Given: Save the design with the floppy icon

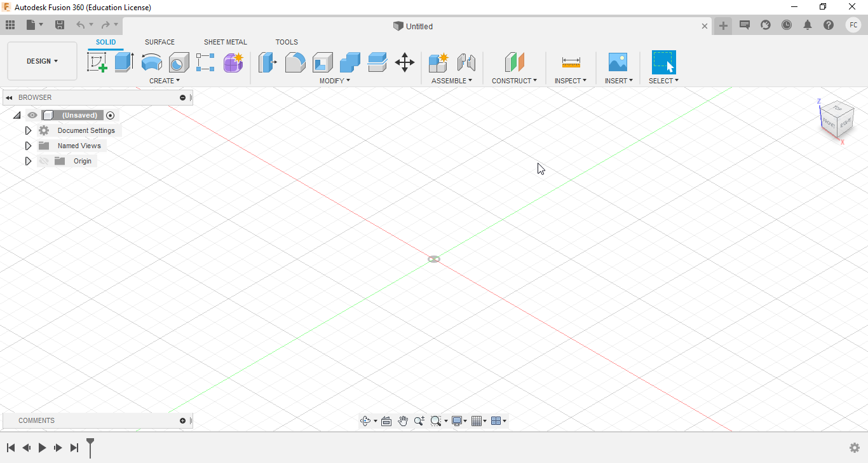Looking at the screenshot, I should click(x=60, y=25).
